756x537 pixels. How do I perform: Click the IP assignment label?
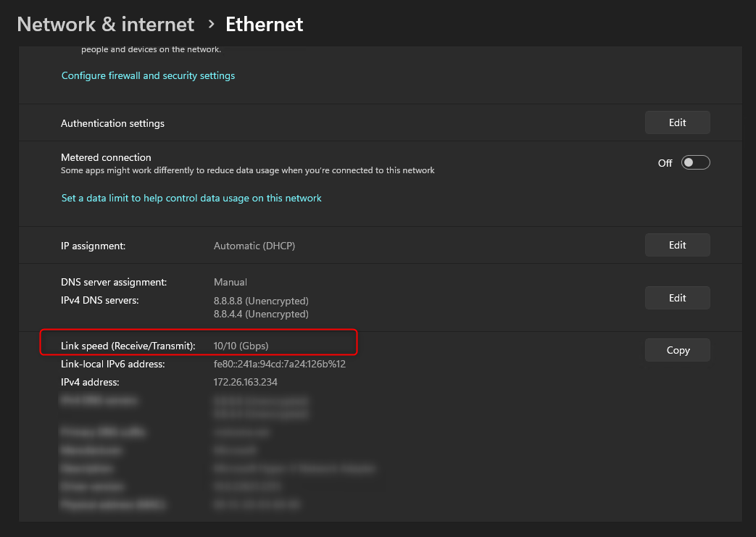tap(93, 246)
